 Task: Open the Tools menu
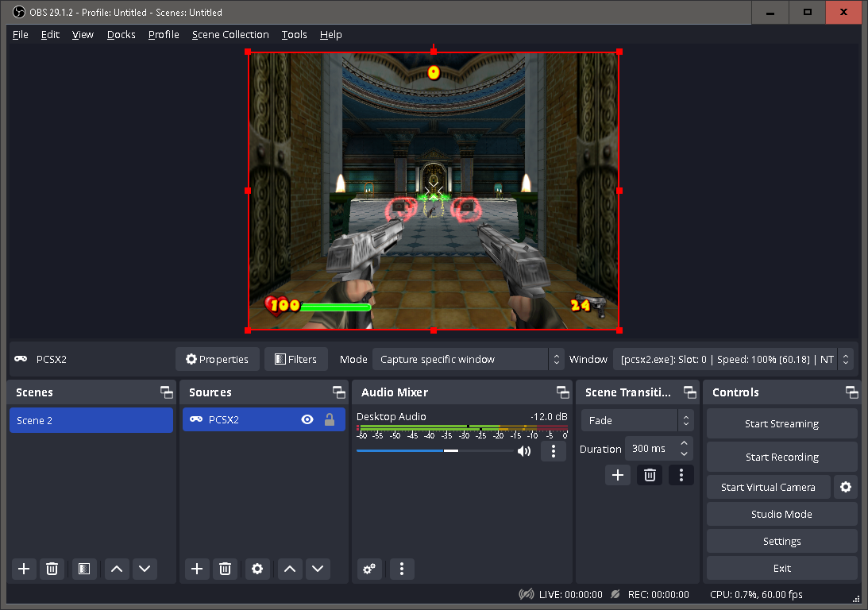[294, 34]
